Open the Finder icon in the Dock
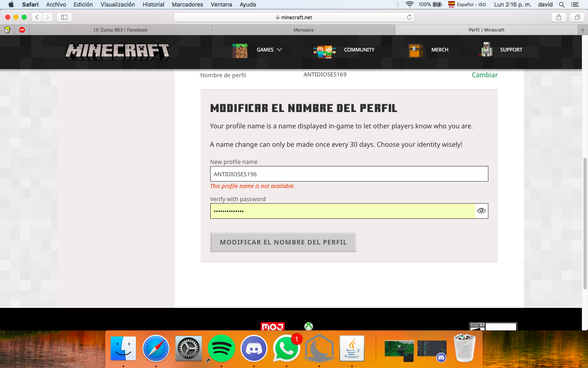 [x=123, y=349]
